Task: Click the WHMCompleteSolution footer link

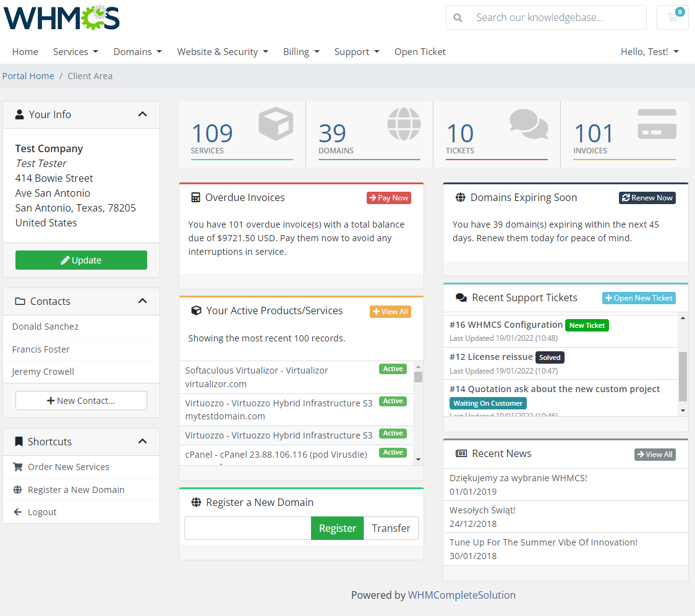Action: (x=461, y=595)
